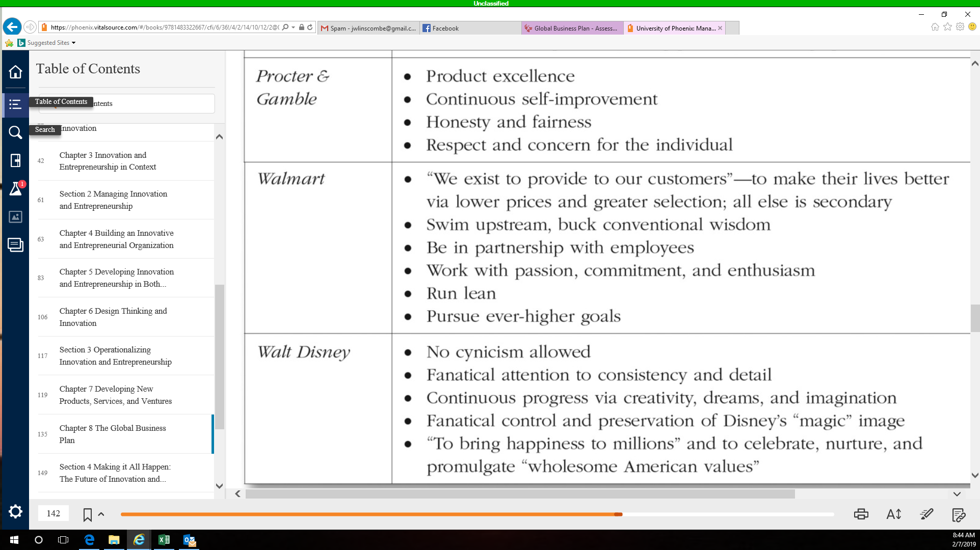Launch Outlook from the taskbar
Image resolution: width=980 pixels, height=550 pixels.
190,540
